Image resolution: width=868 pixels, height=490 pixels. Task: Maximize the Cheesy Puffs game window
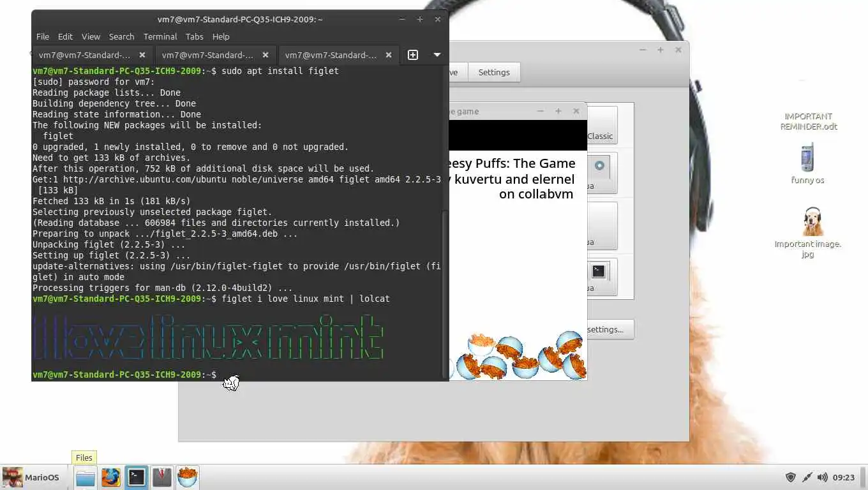click(558, 111)
